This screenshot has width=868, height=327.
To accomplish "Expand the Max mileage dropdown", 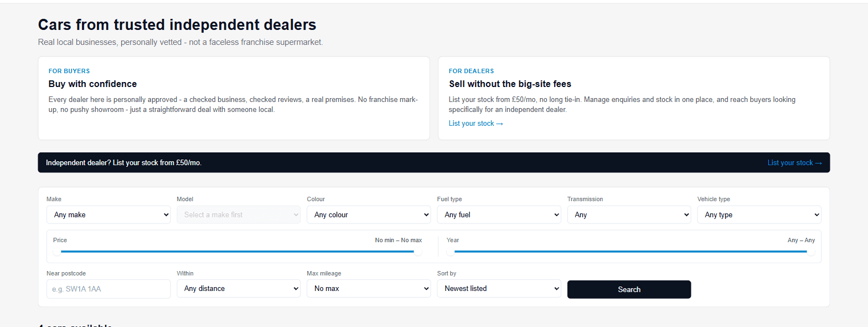I will (369, 288).
